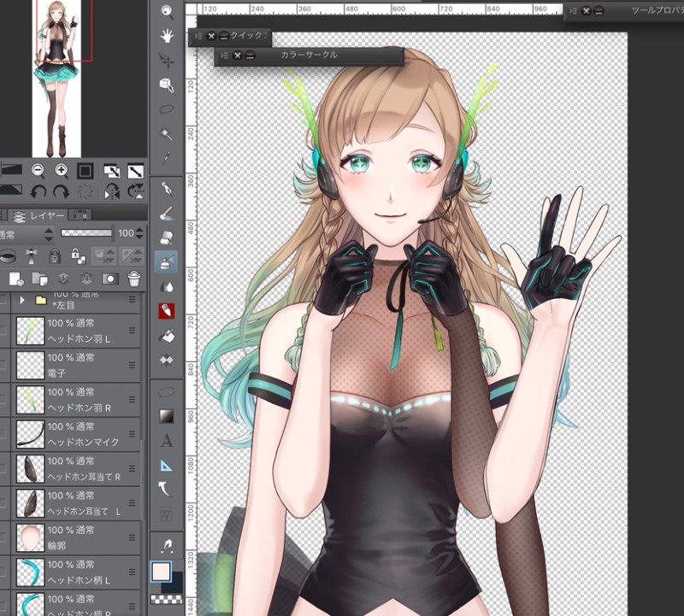
Task: Toggle lock transparent pixels
Action: [78, 256]
